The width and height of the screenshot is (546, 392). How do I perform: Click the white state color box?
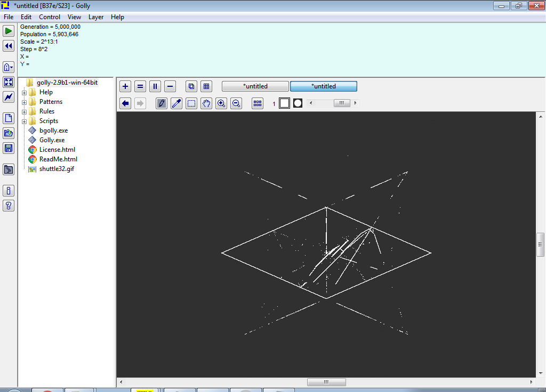pos(285,103)
